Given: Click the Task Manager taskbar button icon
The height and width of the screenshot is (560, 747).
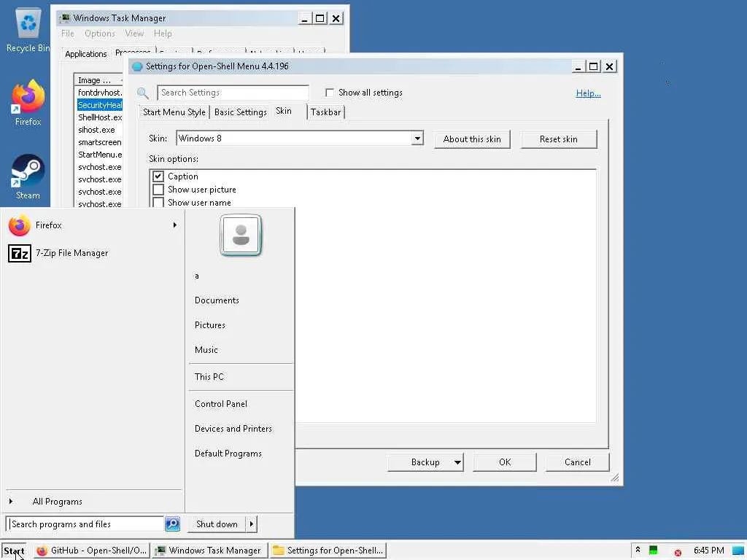Looking at the screenshot, I should (160, 551).
